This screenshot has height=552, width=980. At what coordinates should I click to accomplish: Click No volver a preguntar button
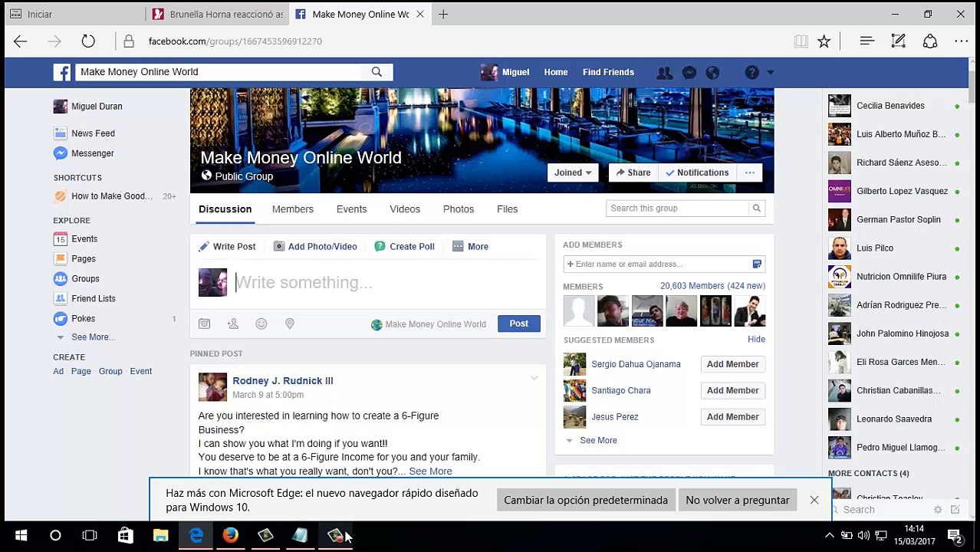click(x=738, y=500)
